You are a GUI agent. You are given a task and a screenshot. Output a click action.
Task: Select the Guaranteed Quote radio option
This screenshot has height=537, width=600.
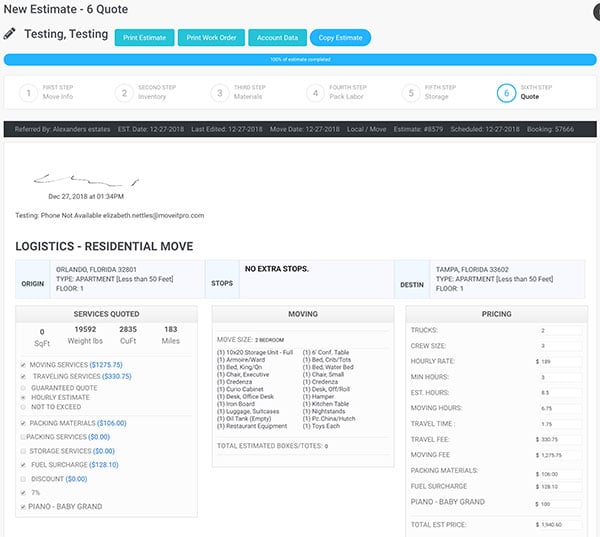[23, 387]
